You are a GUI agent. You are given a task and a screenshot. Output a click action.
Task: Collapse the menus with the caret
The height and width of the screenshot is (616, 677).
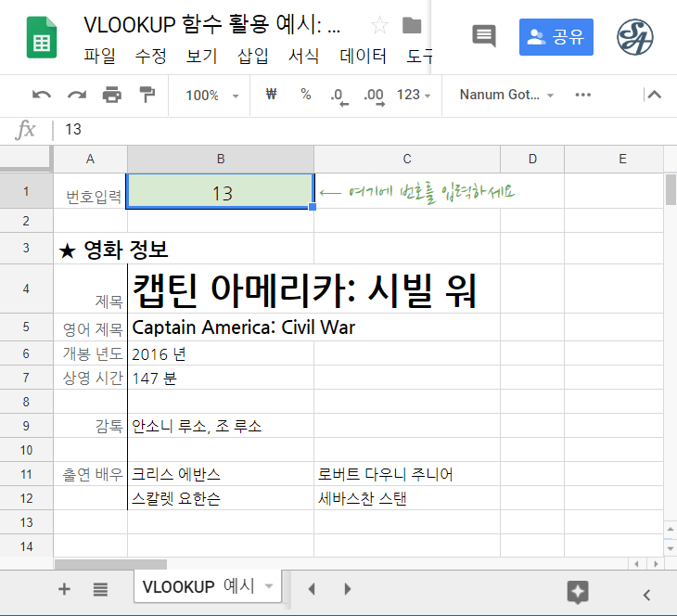654,95
